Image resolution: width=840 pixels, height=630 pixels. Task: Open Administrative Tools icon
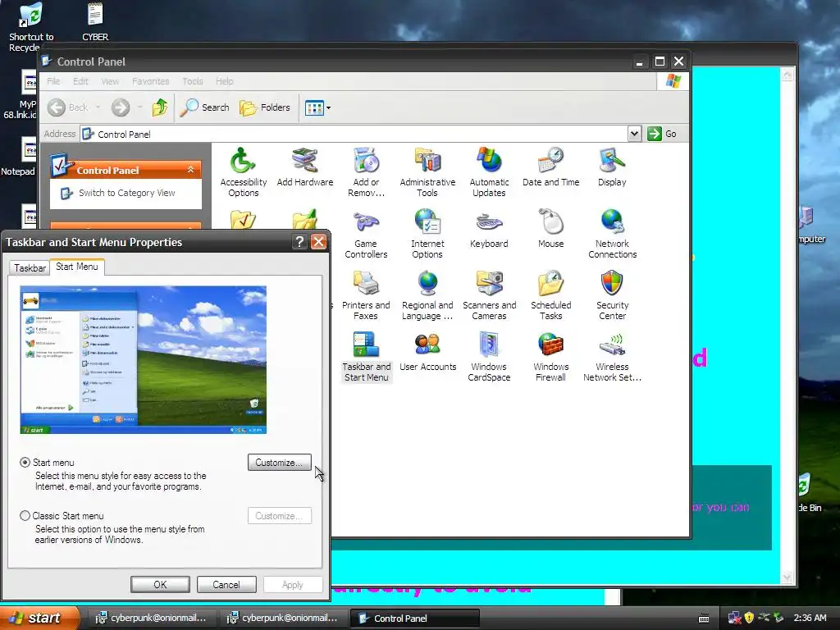click(427, 172)
